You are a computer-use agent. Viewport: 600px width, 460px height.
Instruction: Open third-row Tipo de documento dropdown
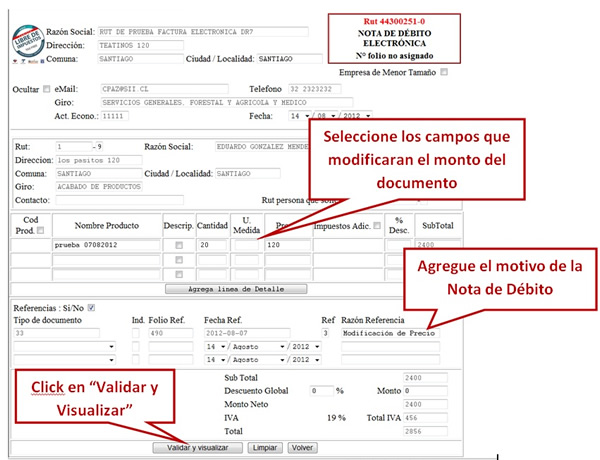[x=64, y=360]
